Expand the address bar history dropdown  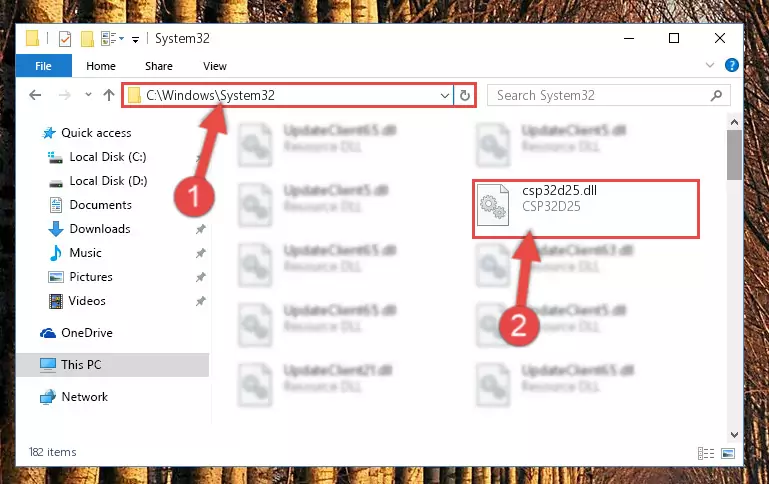tap(444, 95)
